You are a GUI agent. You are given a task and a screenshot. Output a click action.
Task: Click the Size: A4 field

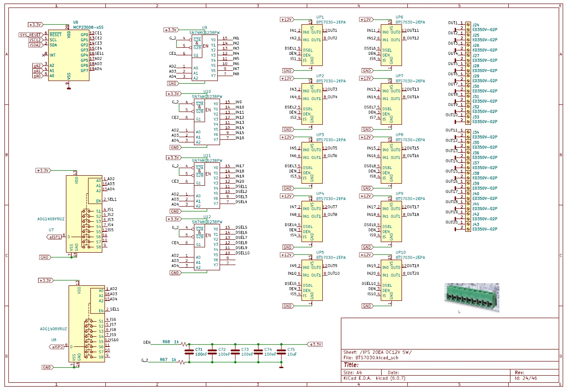(353, 373)
